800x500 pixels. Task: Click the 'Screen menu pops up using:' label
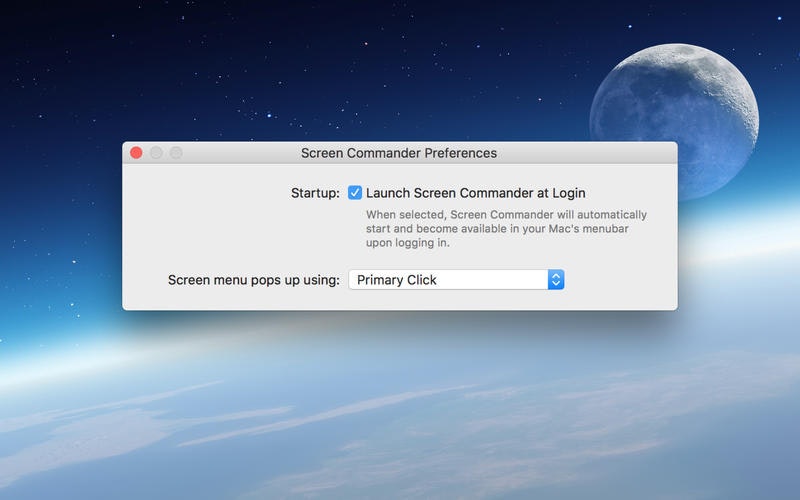pyautogui.click(x=254, y=280)
